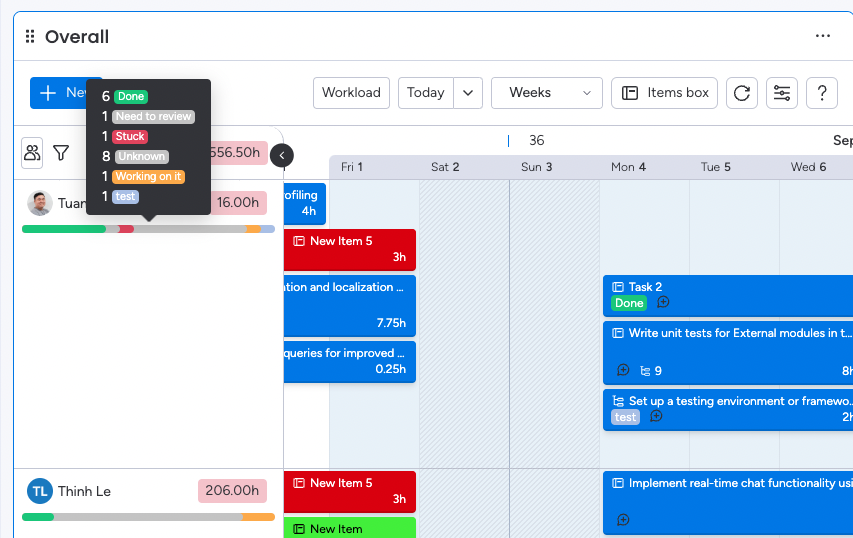This screenshot has width=853, height=538.
Task: Open the three-dot widget menu
Action: click(822, 36)
